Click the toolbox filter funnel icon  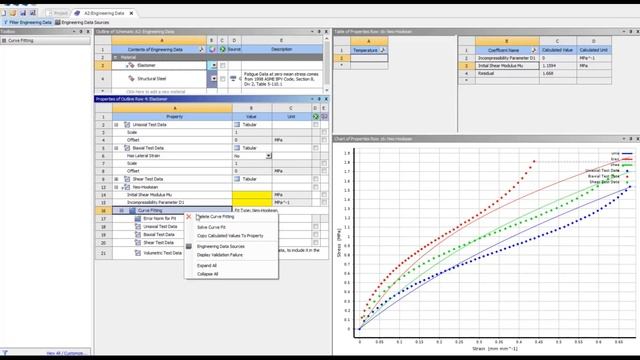coord(5,353)
